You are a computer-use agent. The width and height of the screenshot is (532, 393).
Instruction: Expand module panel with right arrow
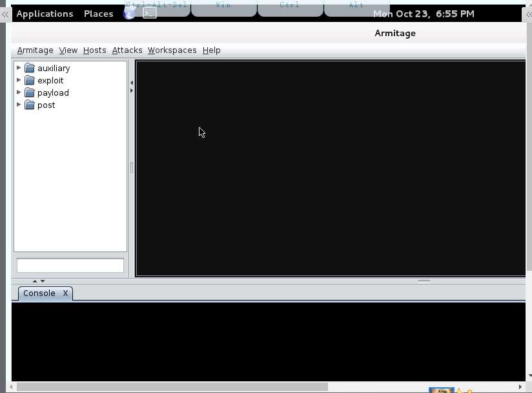pos(132,90)
